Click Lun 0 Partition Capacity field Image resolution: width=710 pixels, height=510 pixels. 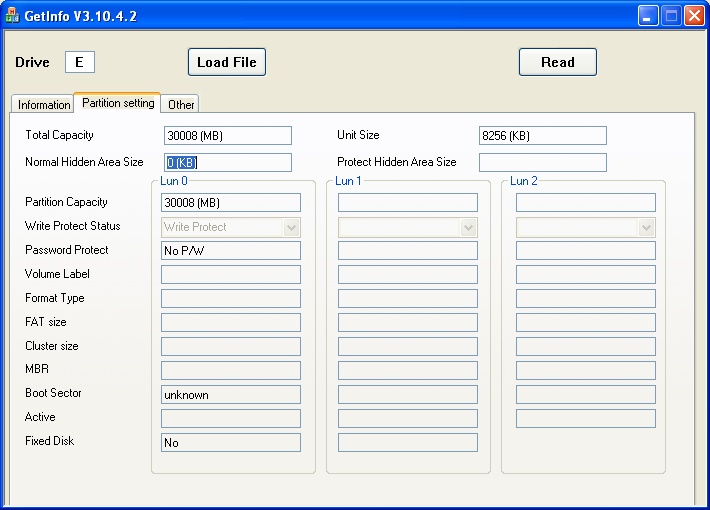(x=231, y=202)
